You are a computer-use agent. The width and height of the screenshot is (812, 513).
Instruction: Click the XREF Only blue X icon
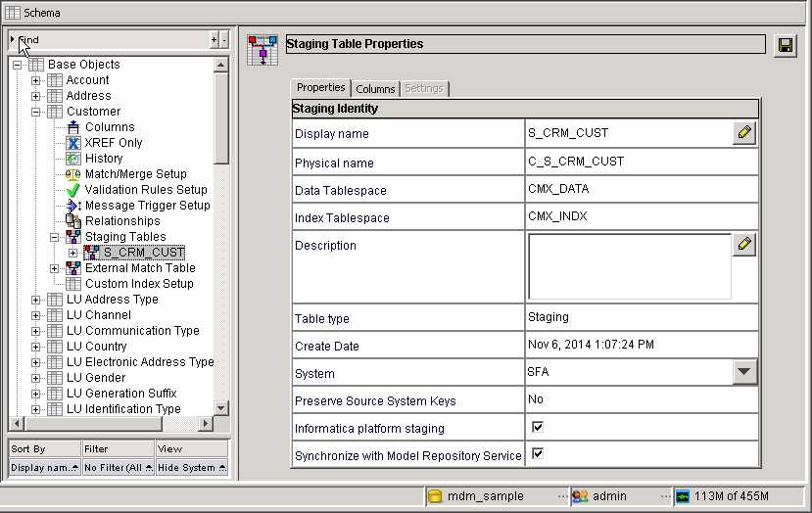click(x=73, y=143)
